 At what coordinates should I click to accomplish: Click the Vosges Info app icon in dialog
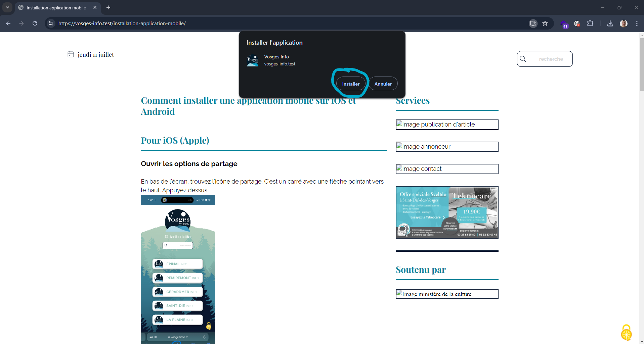tap(253, 60)
